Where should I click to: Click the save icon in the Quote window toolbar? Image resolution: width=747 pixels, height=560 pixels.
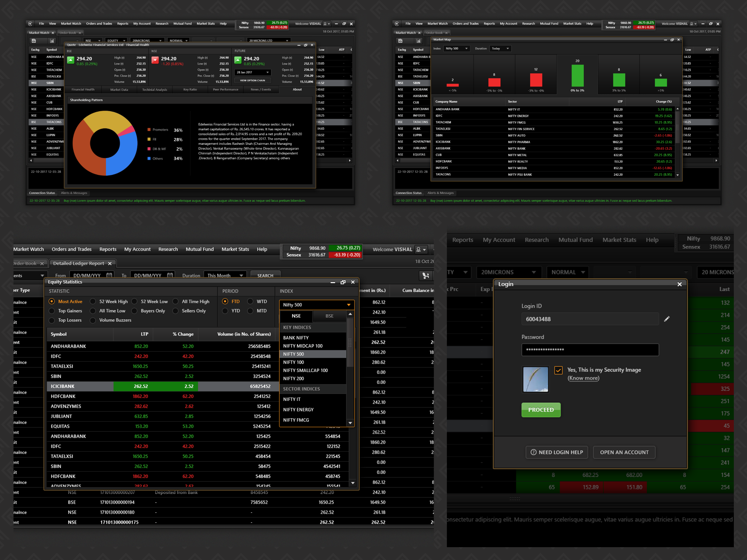pyautogui.click(x=34, y=41)
